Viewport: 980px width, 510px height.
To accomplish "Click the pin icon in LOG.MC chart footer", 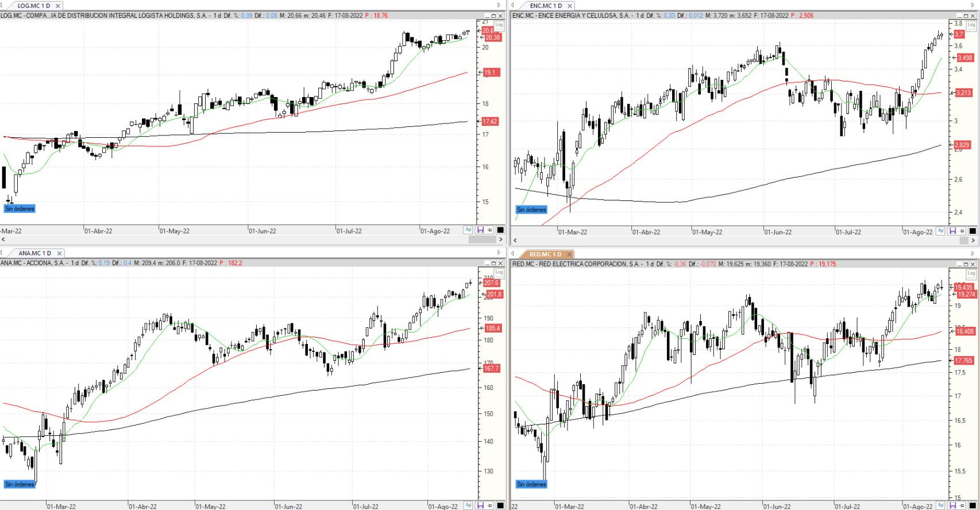I will click(x=490, y=230).
